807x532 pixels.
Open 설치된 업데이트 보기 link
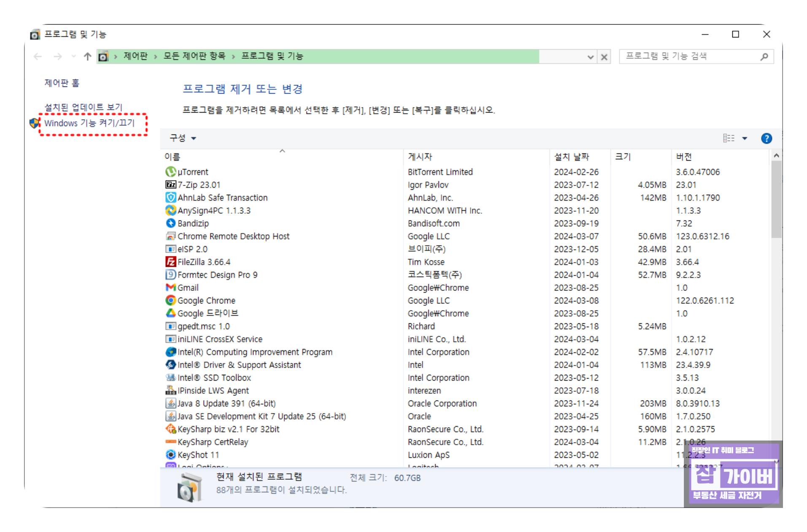pos(83,107)
